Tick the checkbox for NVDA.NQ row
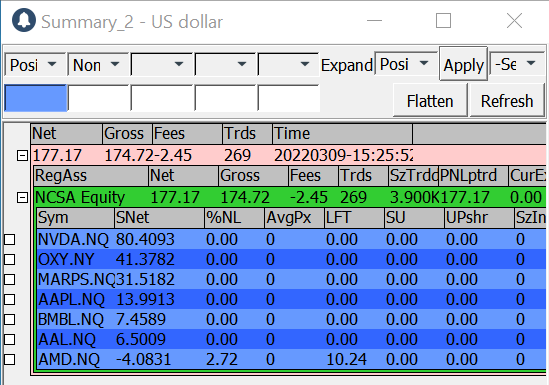The image size is (549, 385). click(10, 240)
